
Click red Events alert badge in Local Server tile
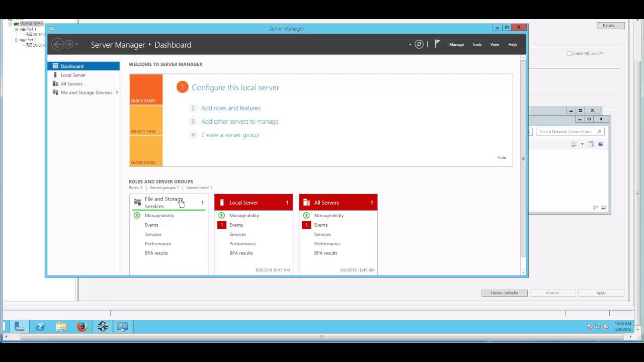[x=222, y=225]
